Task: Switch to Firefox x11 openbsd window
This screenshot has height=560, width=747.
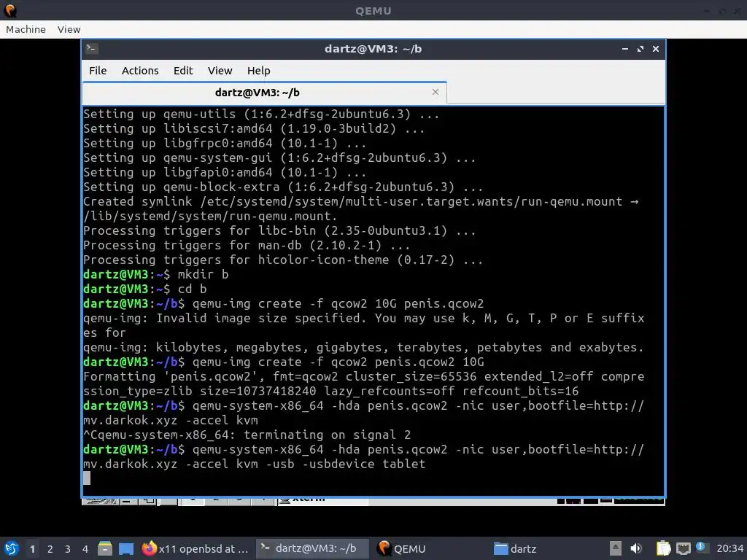Action: pos(196,548)
